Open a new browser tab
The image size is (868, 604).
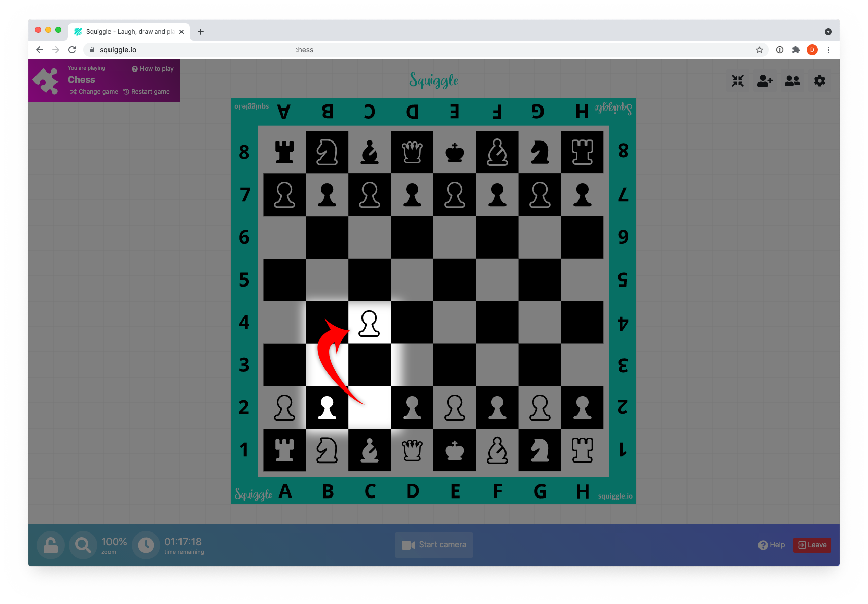click(201, 32)
